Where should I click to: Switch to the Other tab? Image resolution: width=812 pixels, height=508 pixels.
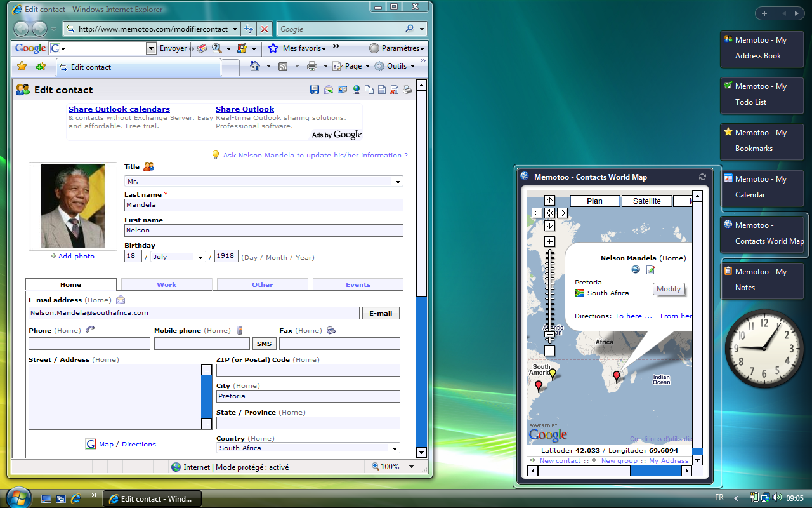tap(263, 284)
